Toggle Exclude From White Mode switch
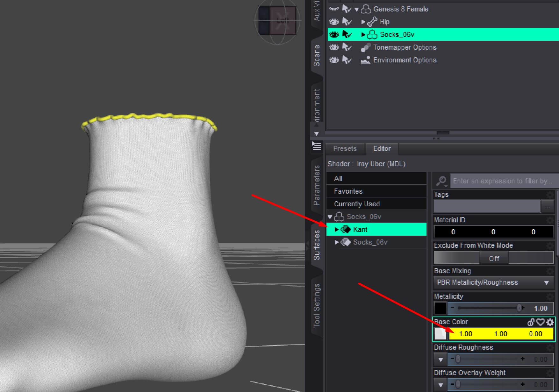The image size is (559, 392). pyautogui.click(x=494, y=258)
